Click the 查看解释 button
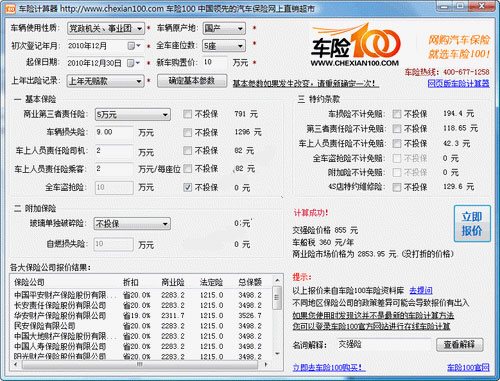The image size is (500, 381). tap(460, 345)
